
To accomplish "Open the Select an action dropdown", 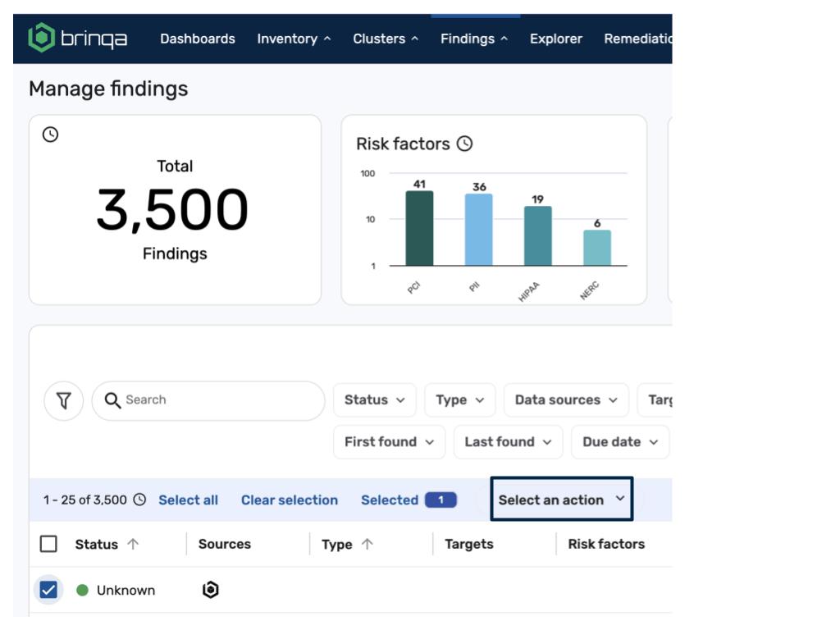I will (x=561, y=499).
